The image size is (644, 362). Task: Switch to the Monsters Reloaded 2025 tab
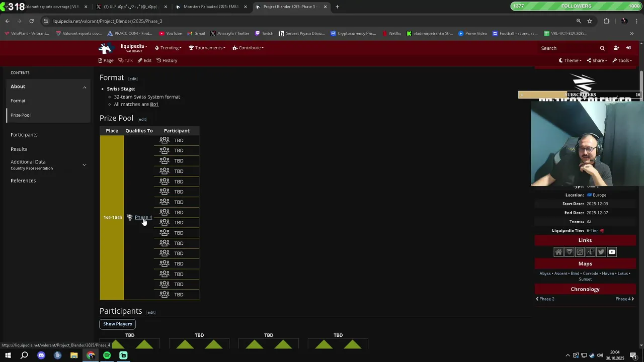pyautogui.click(x=211, y=7)
